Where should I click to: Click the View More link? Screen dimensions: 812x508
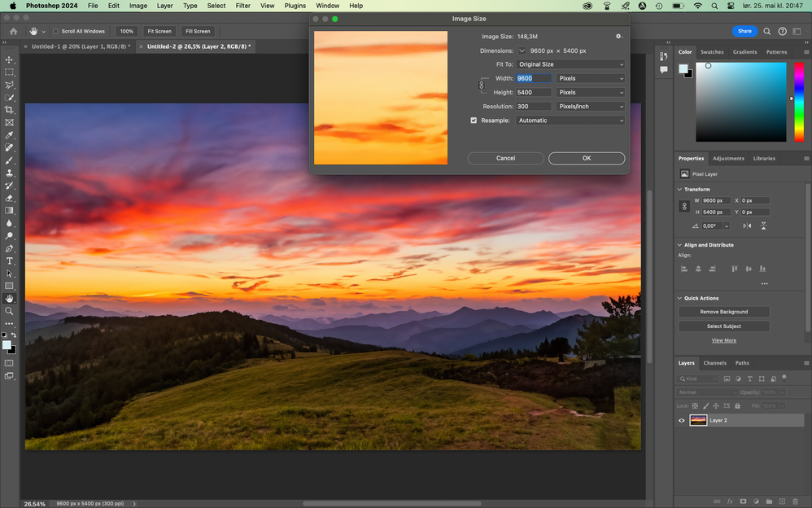[723, 340]
